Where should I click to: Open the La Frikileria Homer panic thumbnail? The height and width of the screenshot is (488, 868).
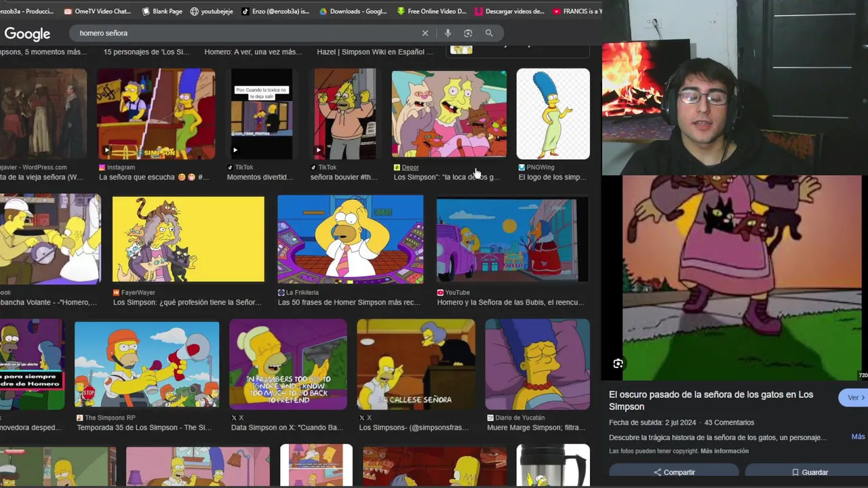(351, 239)
